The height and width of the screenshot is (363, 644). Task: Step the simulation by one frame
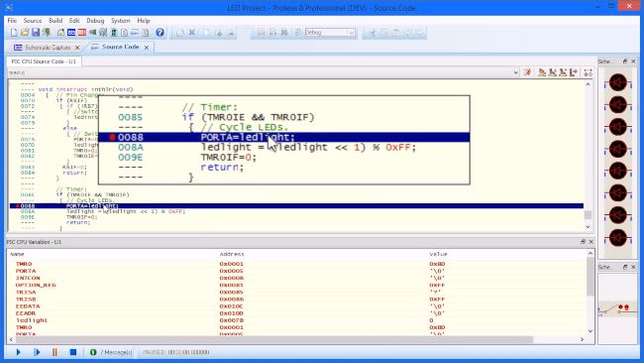point(37,352)
